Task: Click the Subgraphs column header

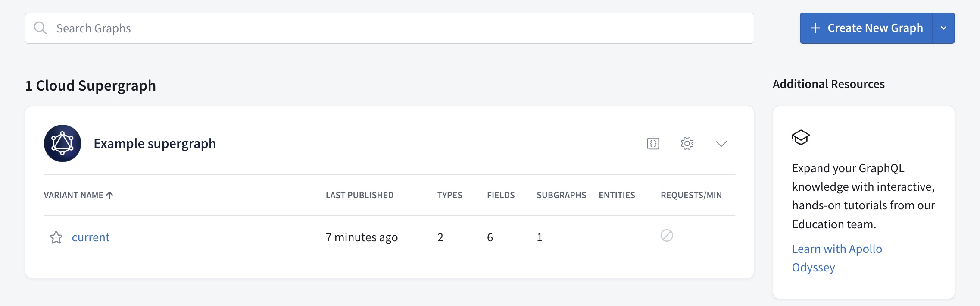Action: point(561,195)
